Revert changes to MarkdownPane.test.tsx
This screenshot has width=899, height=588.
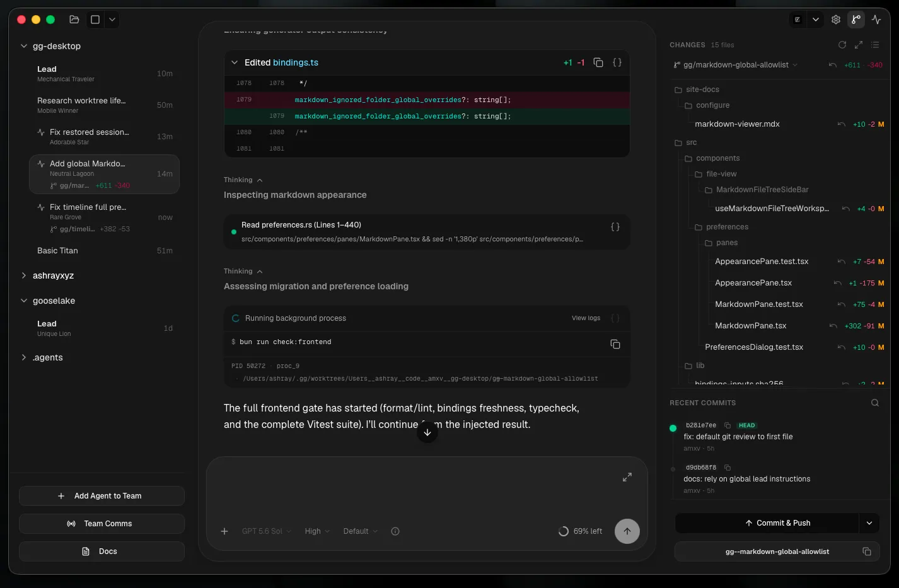[841, 304]
